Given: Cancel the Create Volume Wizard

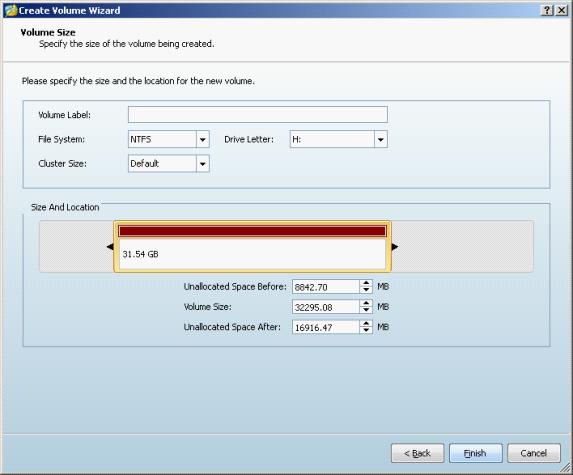Looking at the screenshot, I should (534, 453).
